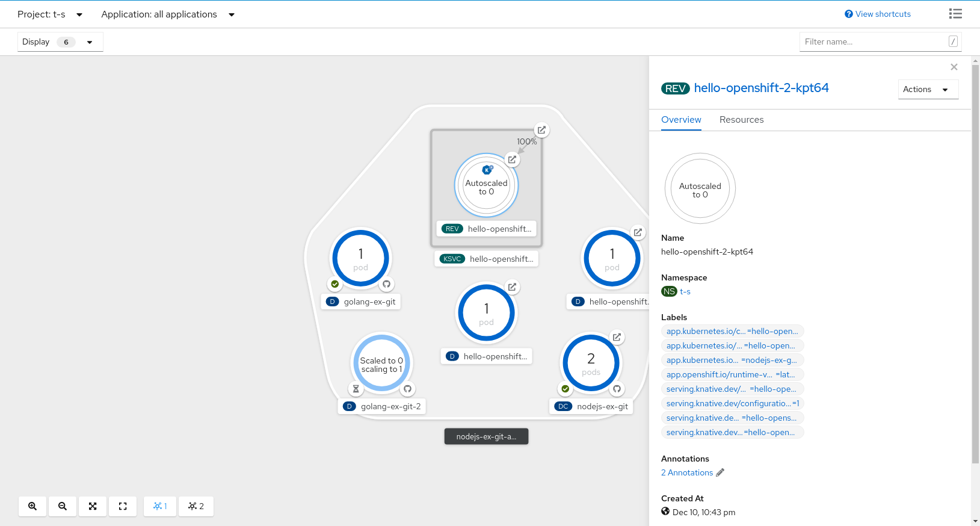Open the Project t-s dropdown
The image size is (980, 526).
pyautogui.click(x=50, y=14)
